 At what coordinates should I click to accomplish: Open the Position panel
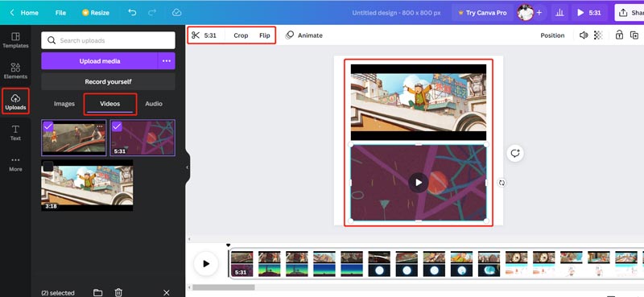[x=552, y=35]
